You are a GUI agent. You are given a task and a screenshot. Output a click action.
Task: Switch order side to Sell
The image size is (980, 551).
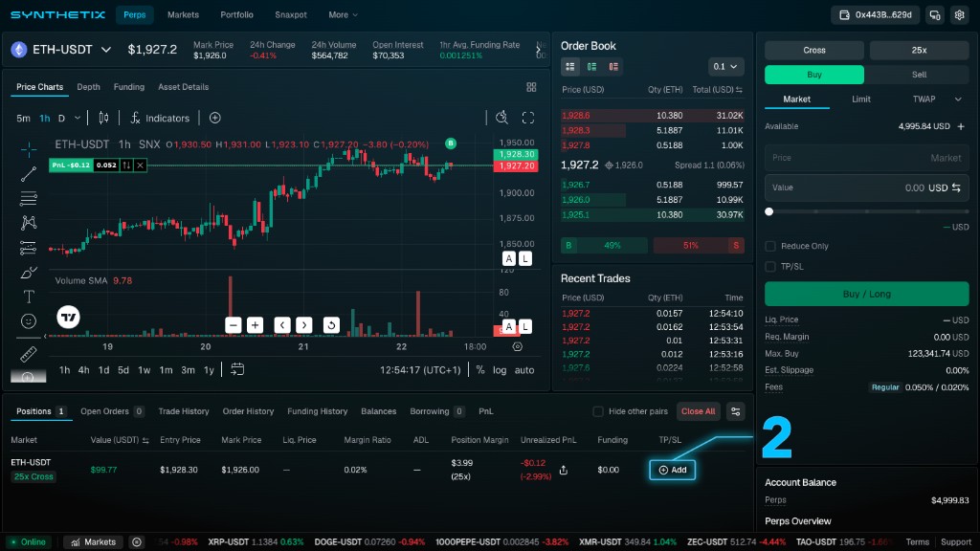pos(919,75)
